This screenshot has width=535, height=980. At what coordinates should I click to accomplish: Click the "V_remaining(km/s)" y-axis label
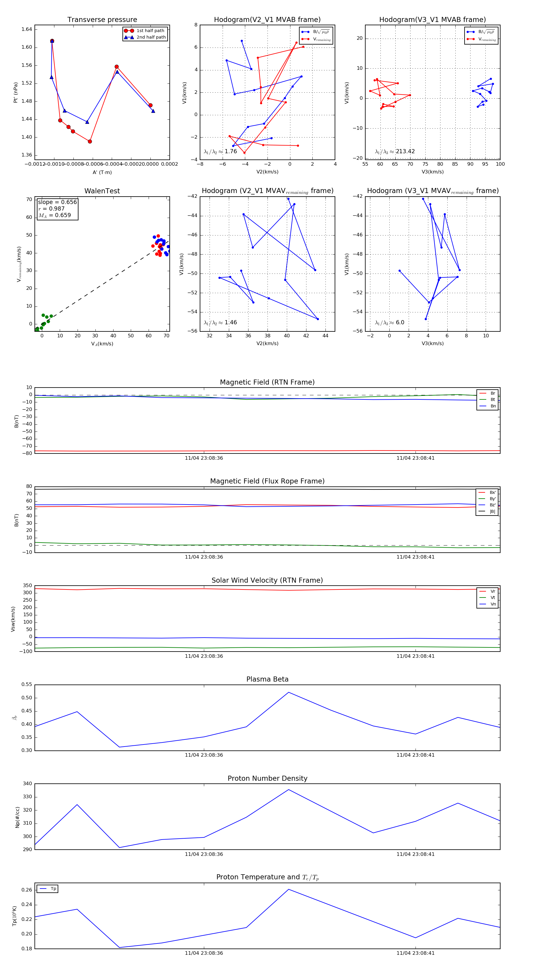(x=19, y=264)
